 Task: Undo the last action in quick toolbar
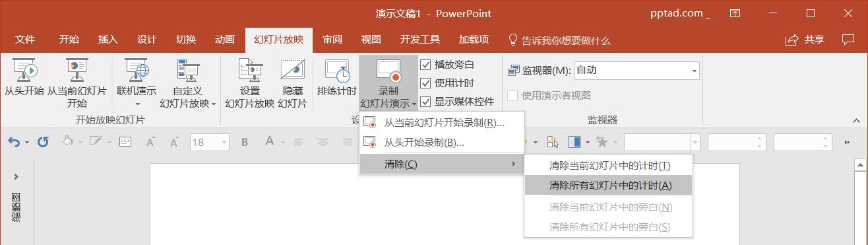14,142
